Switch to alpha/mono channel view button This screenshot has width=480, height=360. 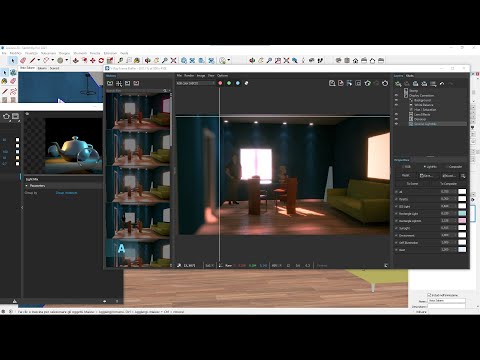(246, 83)
